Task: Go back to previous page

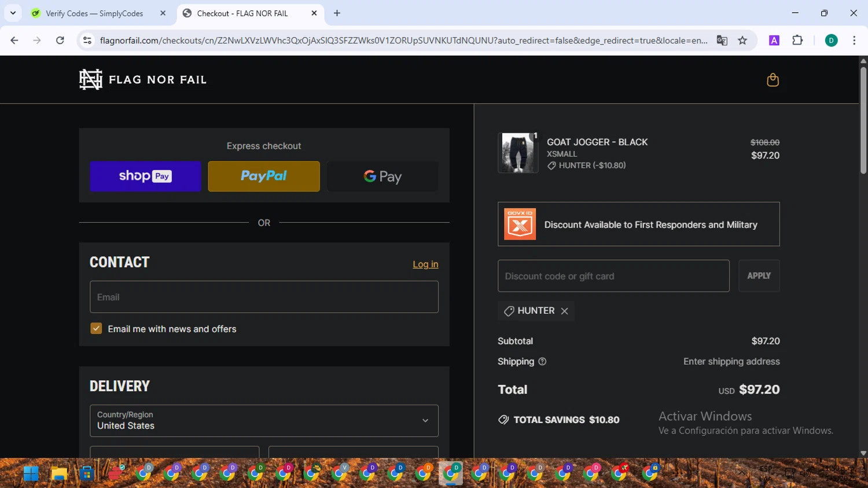Action: point(14,41)
